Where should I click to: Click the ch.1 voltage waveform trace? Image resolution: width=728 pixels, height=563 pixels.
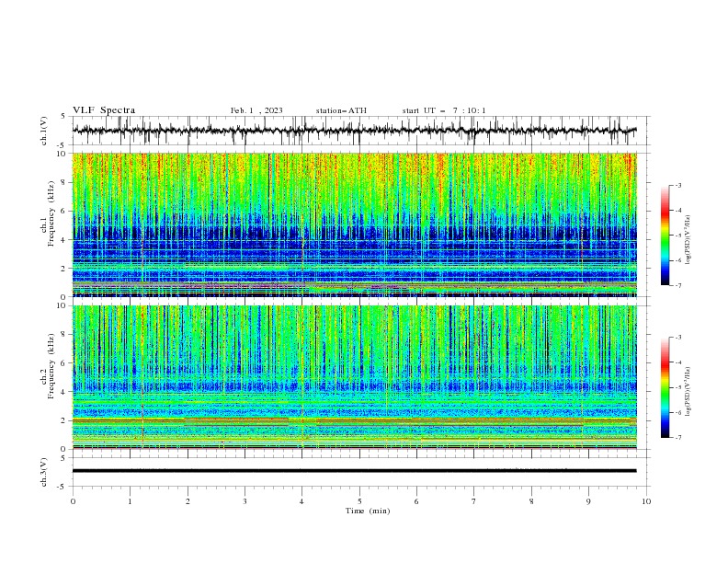[x=354, y=131]
